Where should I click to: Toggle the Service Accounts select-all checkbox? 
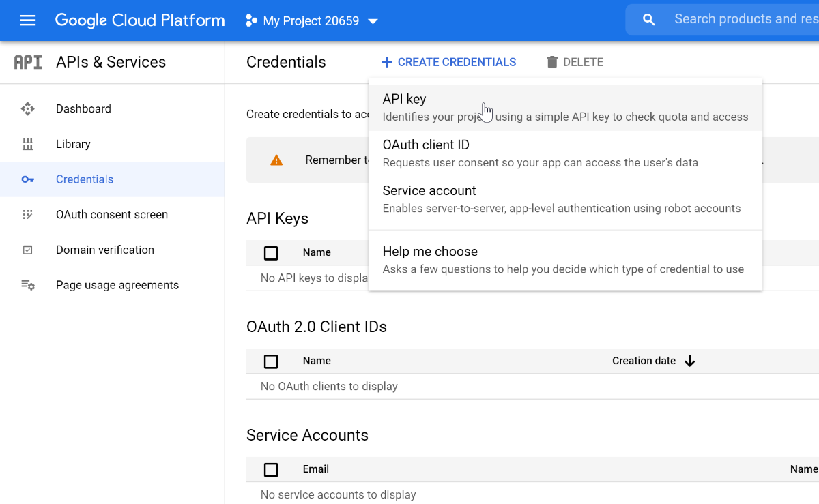[271, 470]
